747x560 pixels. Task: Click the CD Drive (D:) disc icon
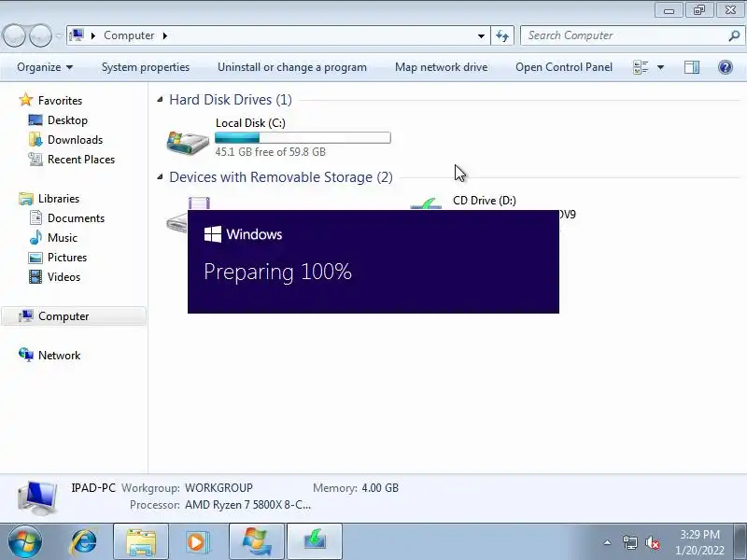pyautogui.click(x=426, y=203)
